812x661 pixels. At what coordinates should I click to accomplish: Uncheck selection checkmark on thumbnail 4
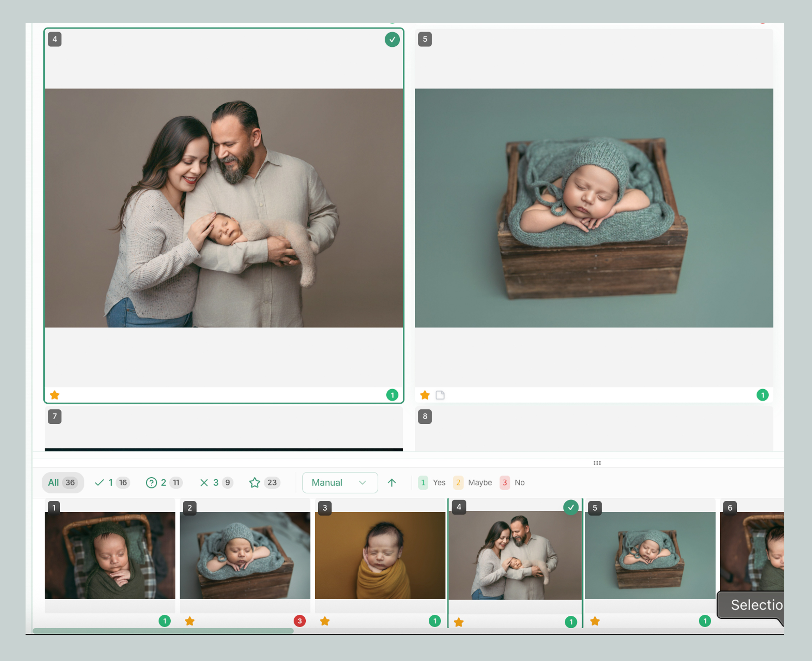pos(570,508)
